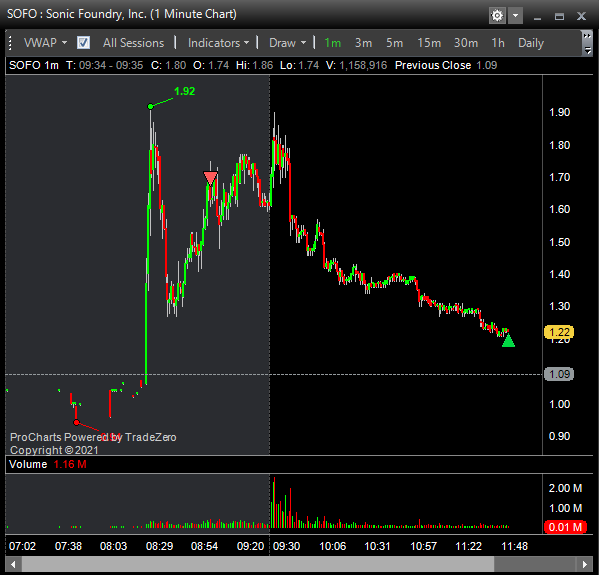Click the 1.90 price axis label

pyautogui.click(x=559, y=112)
